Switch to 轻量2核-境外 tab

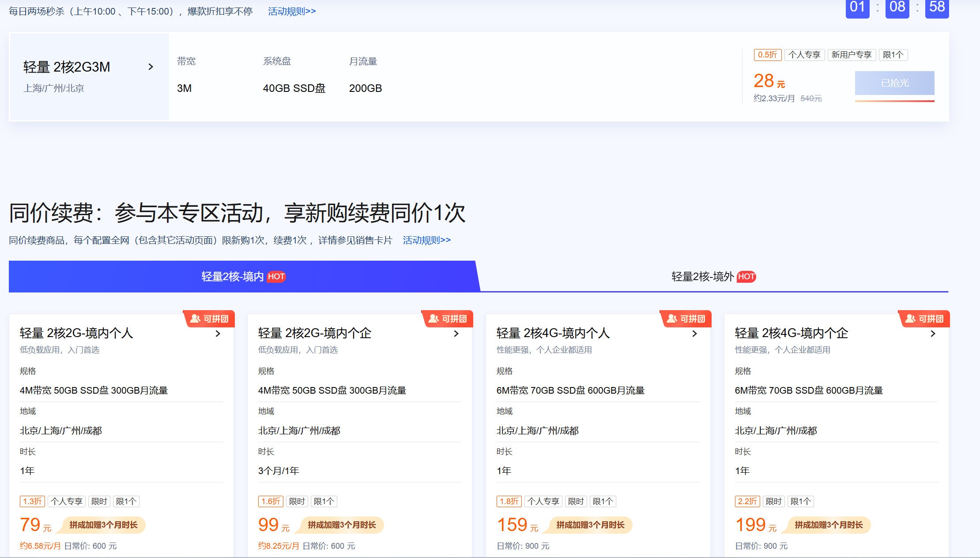[702, 277]
